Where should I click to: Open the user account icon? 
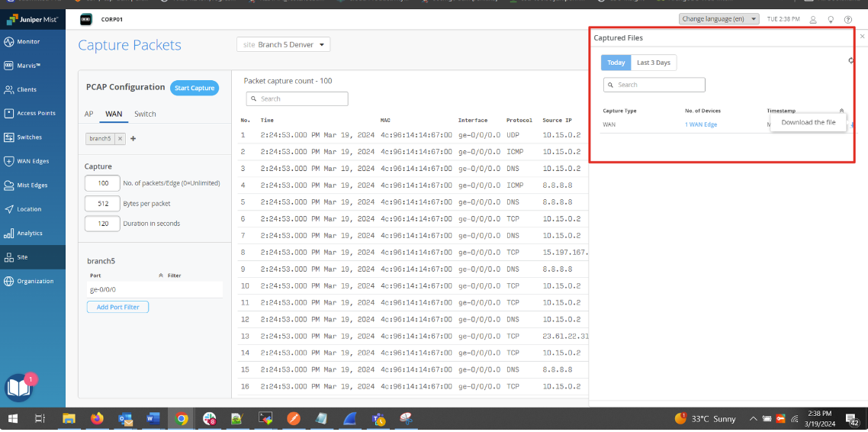tap(812, 19)
